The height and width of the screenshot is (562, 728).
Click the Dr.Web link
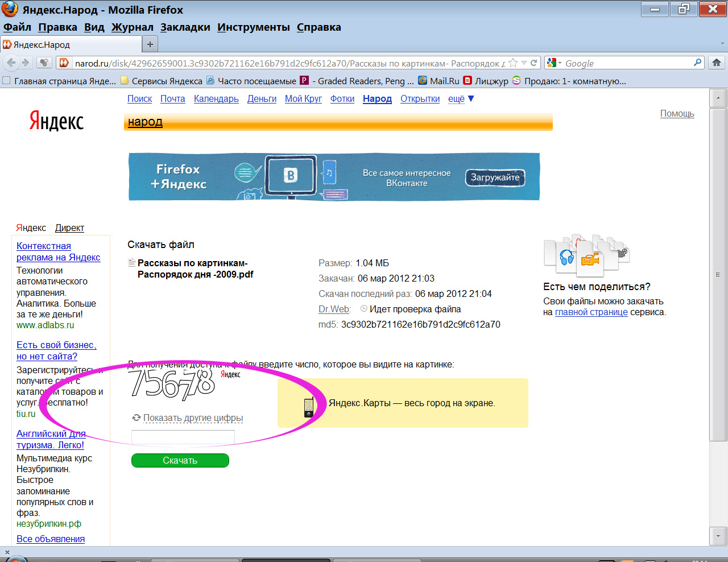[334, 309]
